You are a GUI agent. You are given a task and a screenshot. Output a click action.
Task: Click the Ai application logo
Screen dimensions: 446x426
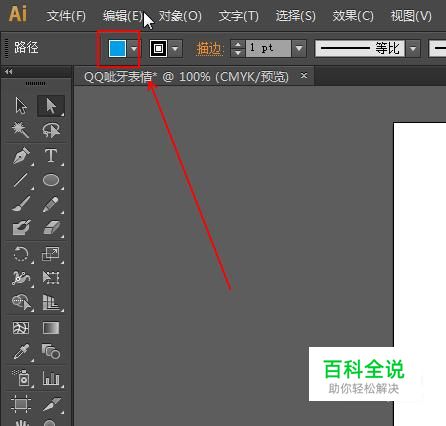(x=18, y=14)
